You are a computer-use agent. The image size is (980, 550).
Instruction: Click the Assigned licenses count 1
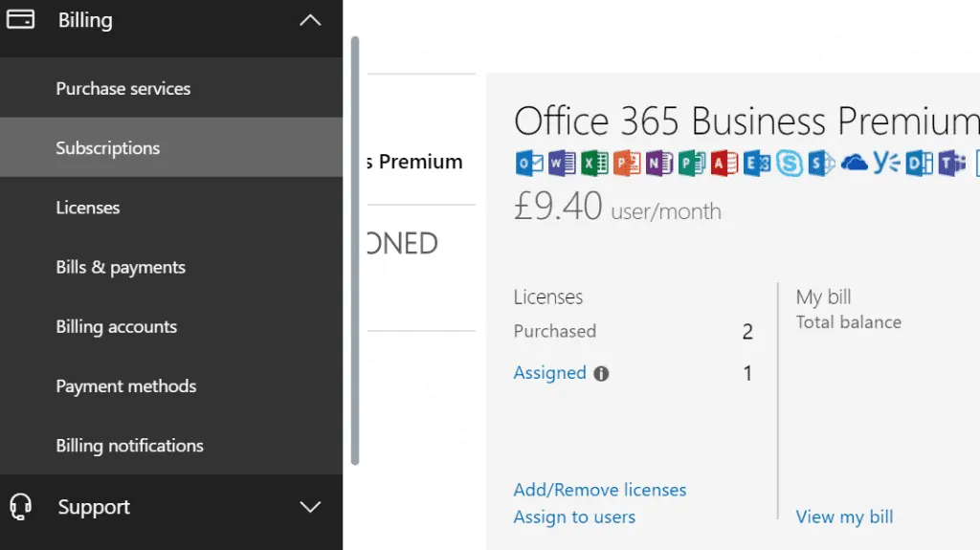pos(747,373)
